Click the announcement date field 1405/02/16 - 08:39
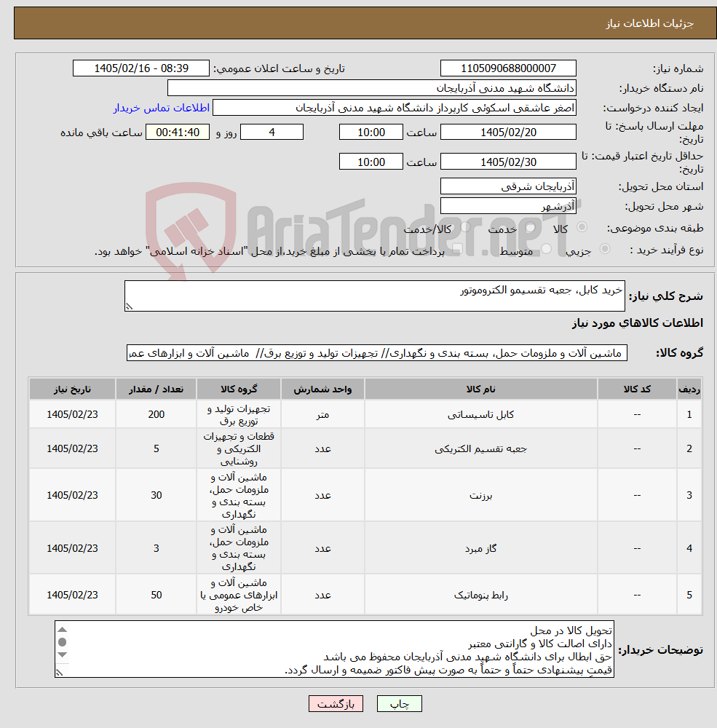This screenshot has height=728, width=717. point(141,68)
